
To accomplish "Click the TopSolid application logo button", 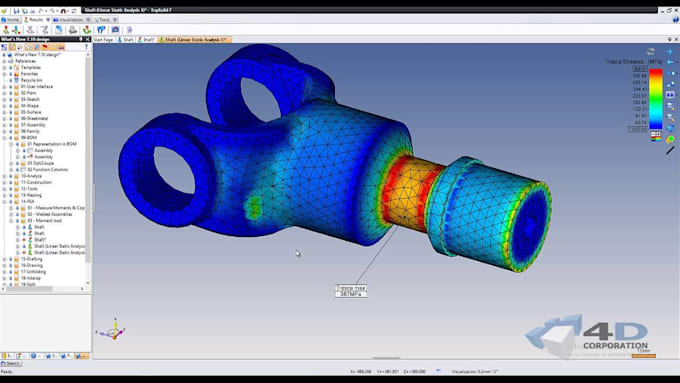I will pyautogui.click(x=5, y=10).
